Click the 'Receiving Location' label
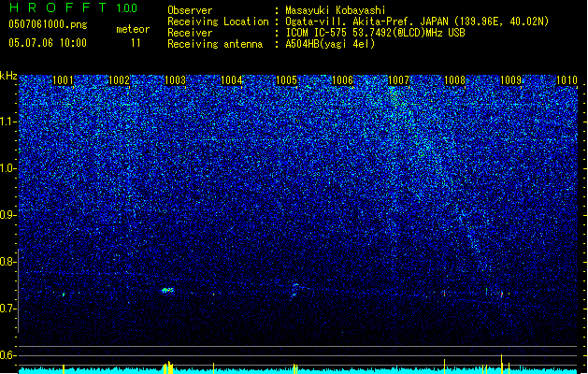The height and width of the screenshot is (374, 588). [x=218, y=22]
